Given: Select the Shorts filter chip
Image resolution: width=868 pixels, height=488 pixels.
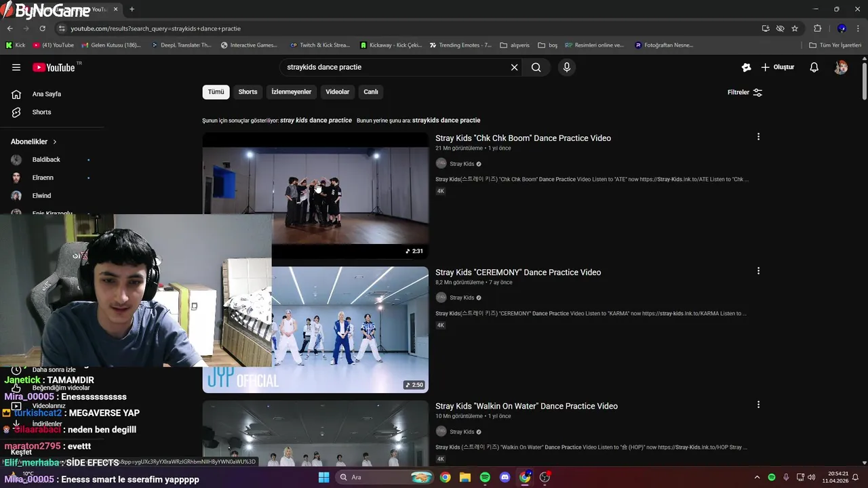Looking at the screenshot, I should tap(248, 91).
